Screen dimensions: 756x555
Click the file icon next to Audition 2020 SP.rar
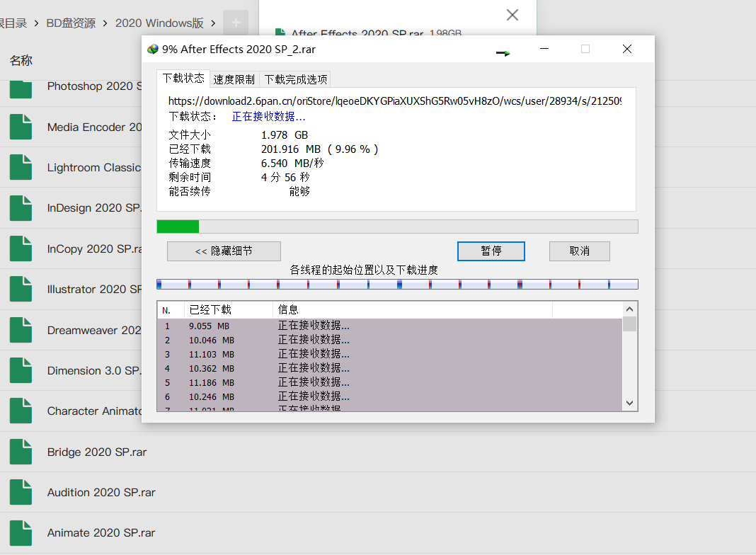21,492
